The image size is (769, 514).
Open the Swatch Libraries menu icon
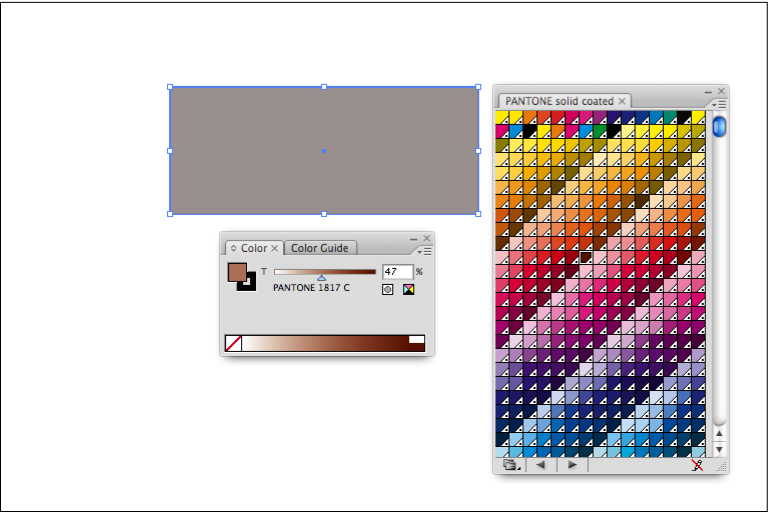[x=511, y=465]
